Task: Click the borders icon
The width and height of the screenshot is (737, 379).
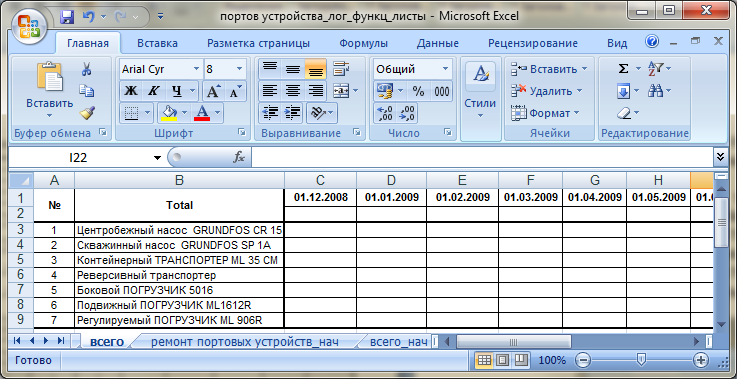Action: click(x=131, y=113)
